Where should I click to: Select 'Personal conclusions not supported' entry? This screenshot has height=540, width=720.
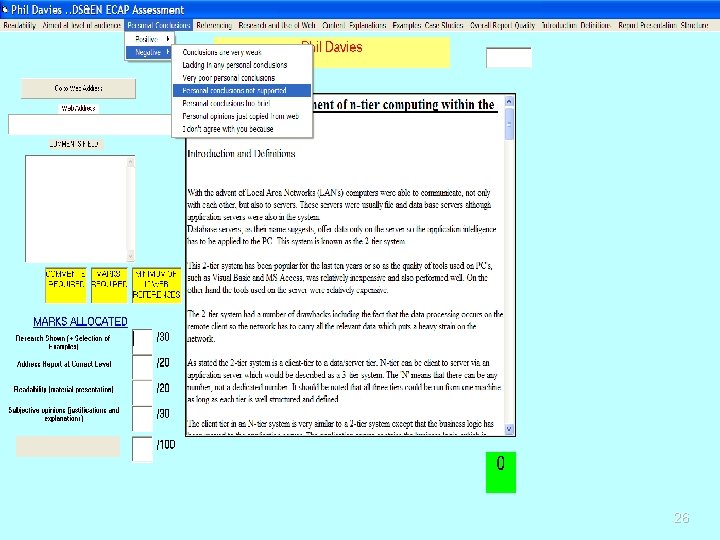point(242,90)
